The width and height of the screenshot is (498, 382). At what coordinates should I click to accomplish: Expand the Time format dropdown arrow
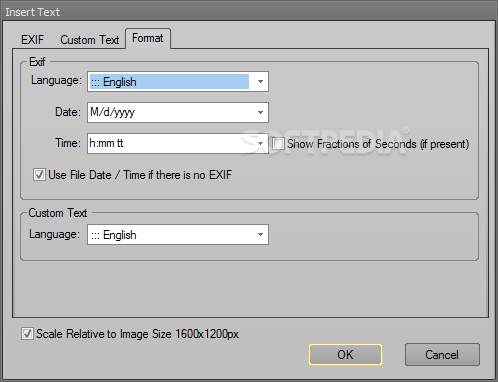(260, 144)
